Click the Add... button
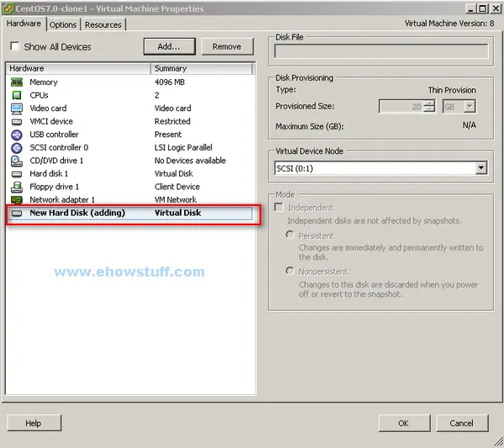 pos(175,46)
